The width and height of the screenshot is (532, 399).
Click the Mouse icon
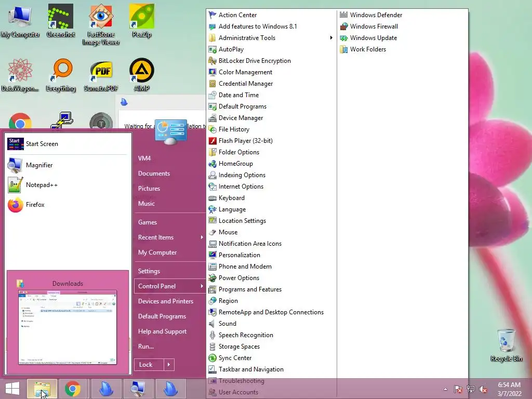coord(212,232)
